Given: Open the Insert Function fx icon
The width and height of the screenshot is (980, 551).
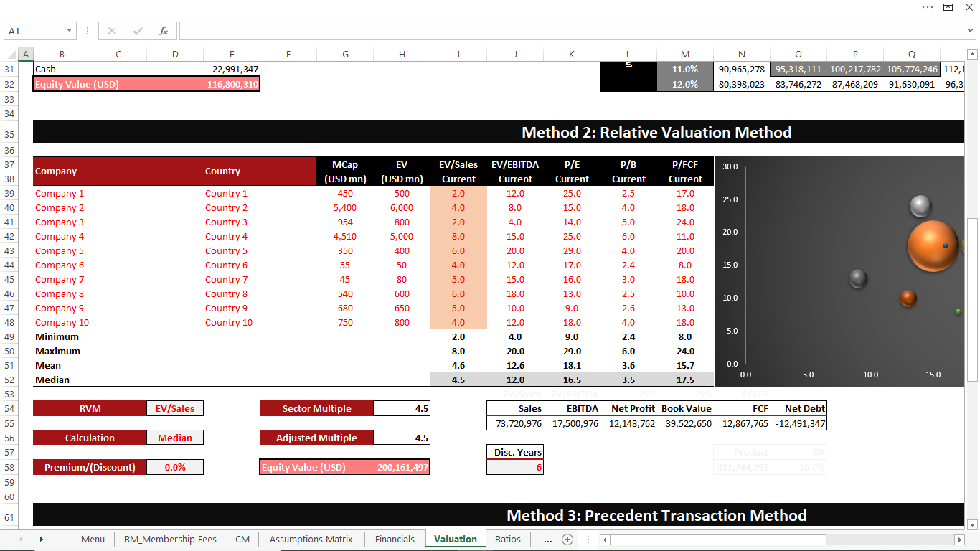Looking at the screenshot, I should coord(164,31).
